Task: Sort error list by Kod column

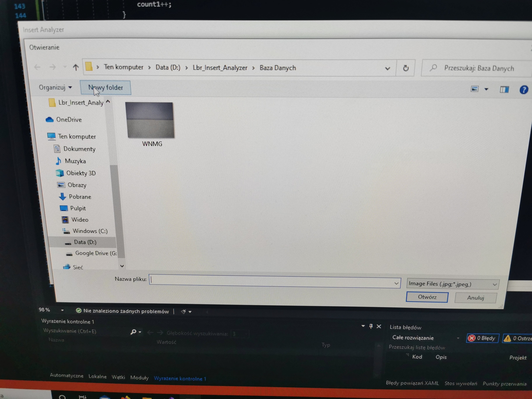Action: click(x=417, y=357)
